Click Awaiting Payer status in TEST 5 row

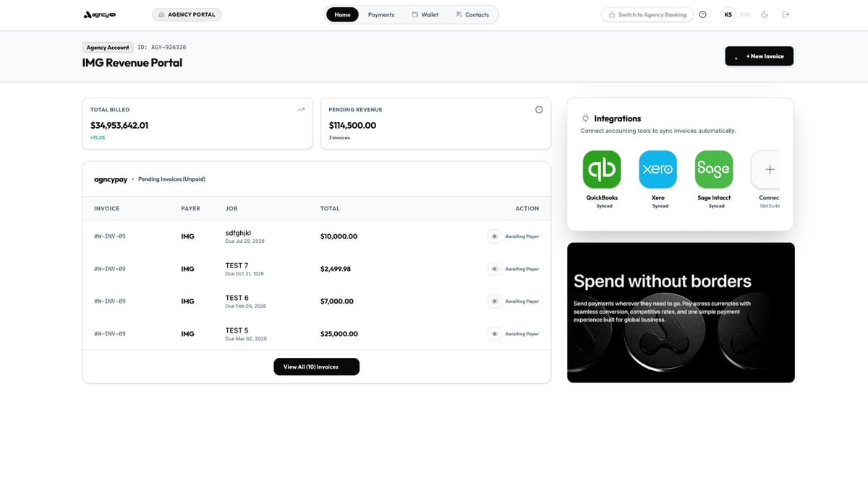tap(522, 334)
